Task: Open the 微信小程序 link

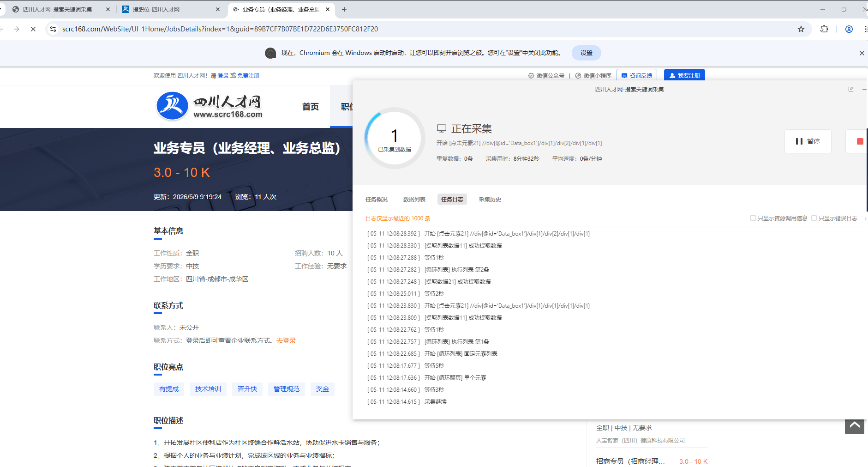Action: pos(593,76)
